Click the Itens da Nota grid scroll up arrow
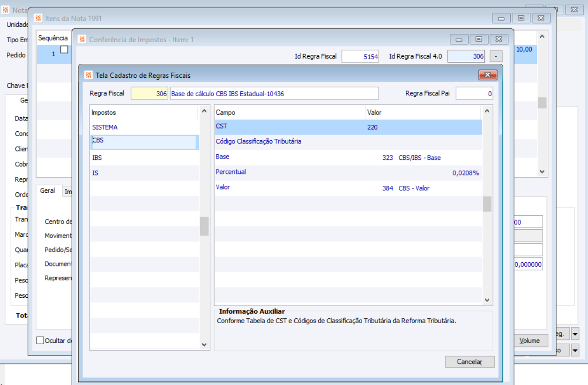The image size is (588, 385). click(542, 36)
